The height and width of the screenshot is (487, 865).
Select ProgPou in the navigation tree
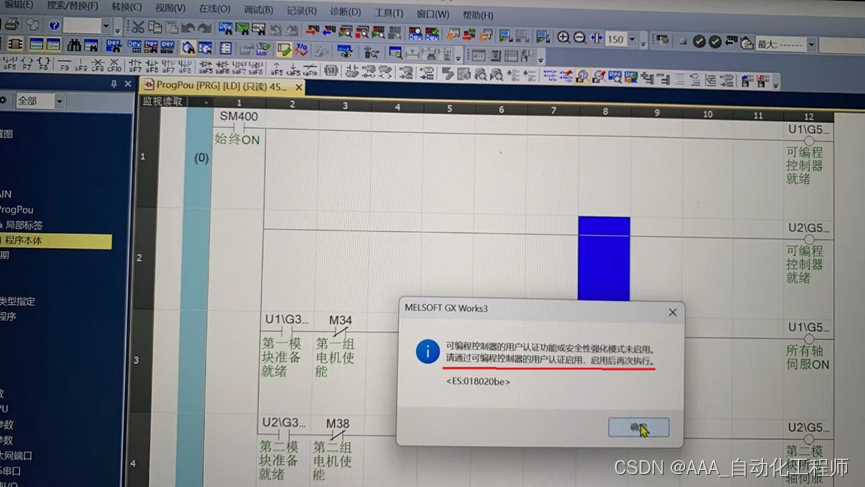point(17,210)
